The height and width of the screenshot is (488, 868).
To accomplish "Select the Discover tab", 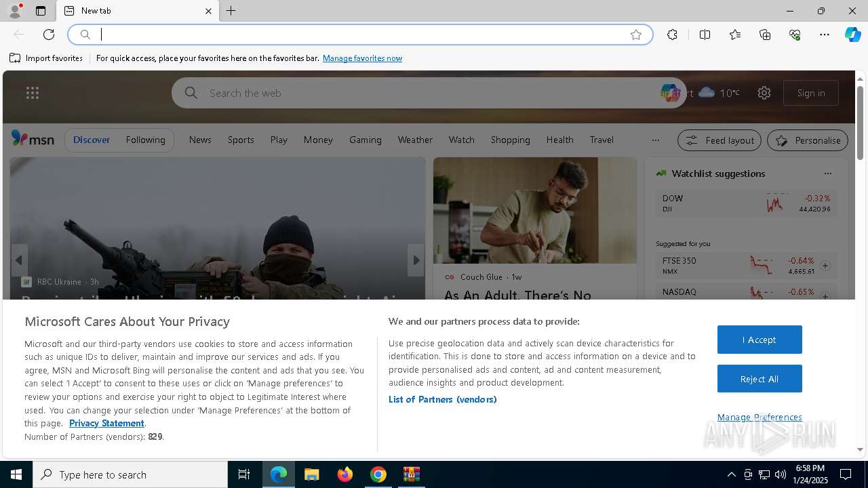I will 92,140.
